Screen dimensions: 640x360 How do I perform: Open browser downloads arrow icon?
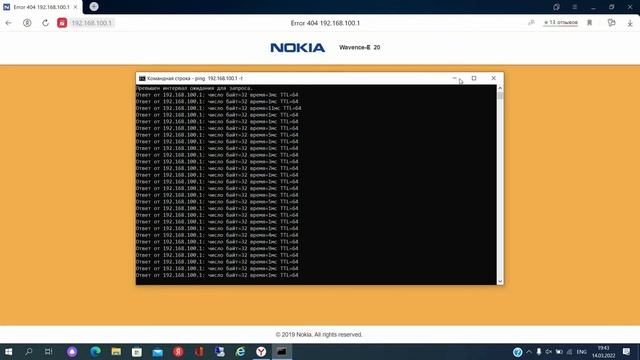coord(630,23)
